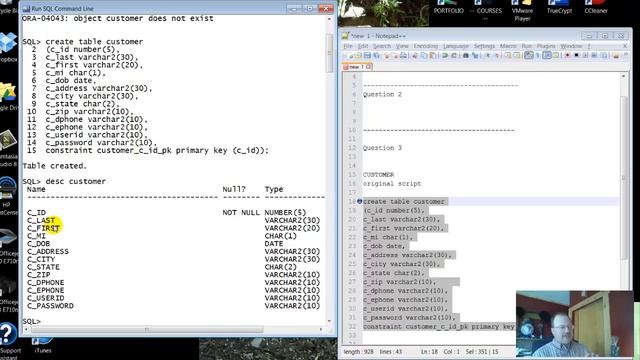Screen dimensions: 640x360
Task: Click the 'create table customer' line in Notepad++
Action: pyautogui.click(x=404, y=201)
